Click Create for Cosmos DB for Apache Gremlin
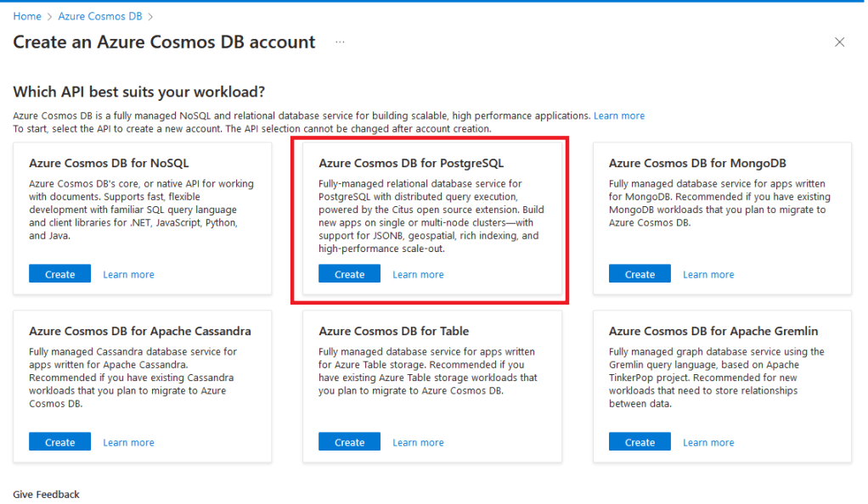868x504 pixels. [640, 442]
